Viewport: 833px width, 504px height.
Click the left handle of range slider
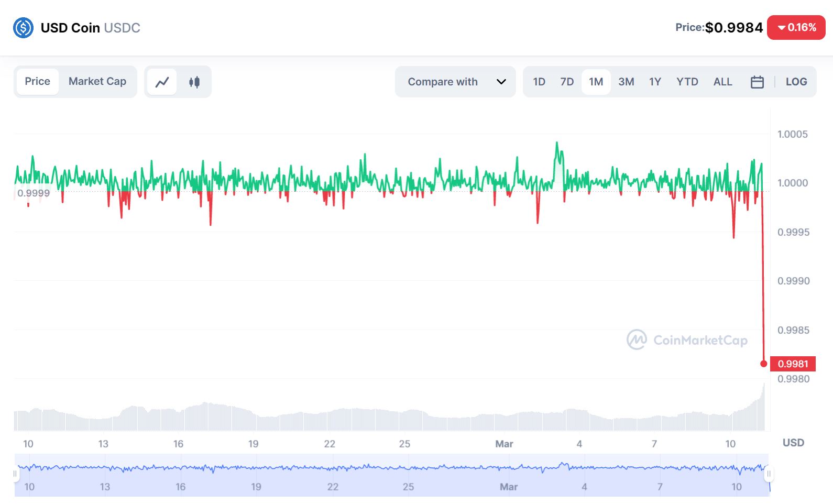15,474
